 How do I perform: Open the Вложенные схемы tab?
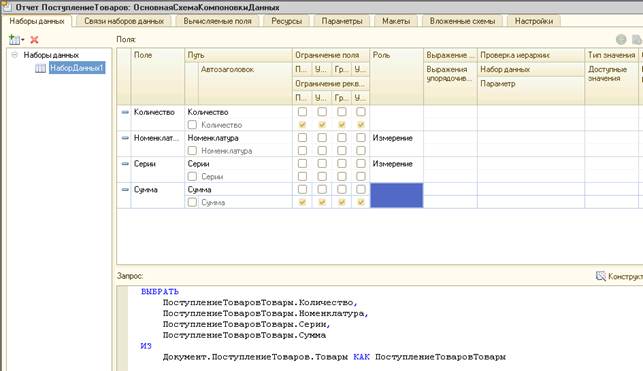coord(462,21)
